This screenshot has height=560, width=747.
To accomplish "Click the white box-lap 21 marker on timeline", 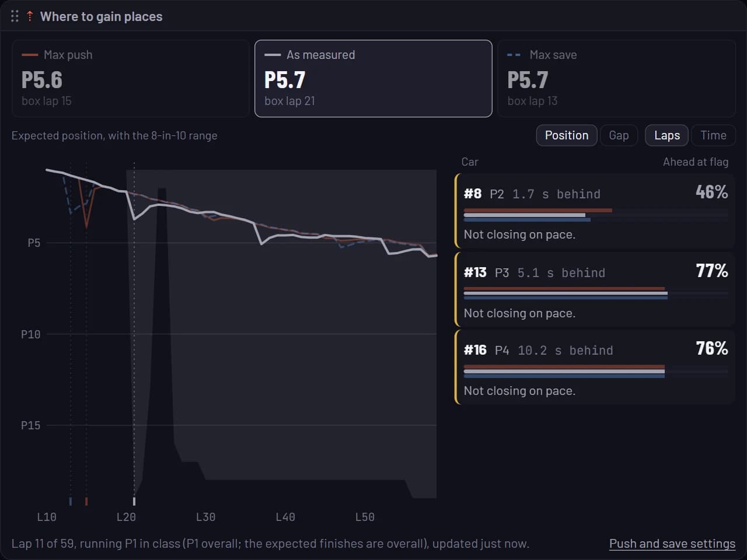I will click(134, 501).
